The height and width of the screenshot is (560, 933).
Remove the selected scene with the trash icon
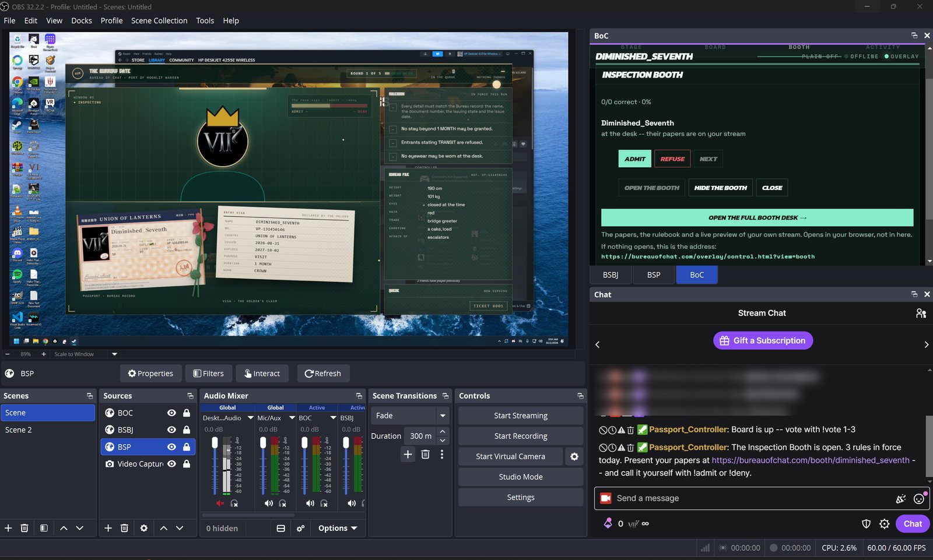(24, 528)
